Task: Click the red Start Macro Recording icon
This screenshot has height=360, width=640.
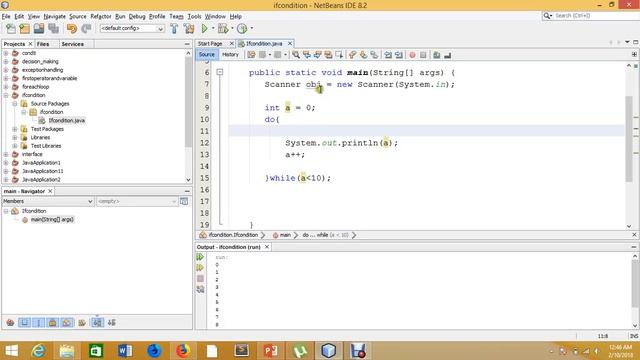Action: pyautogui.click(x=412, y=55)
